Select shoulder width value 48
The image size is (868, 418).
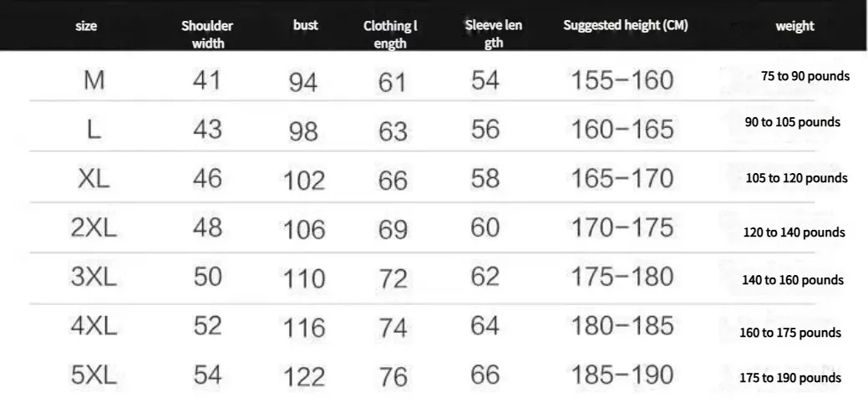click(208, 227)
